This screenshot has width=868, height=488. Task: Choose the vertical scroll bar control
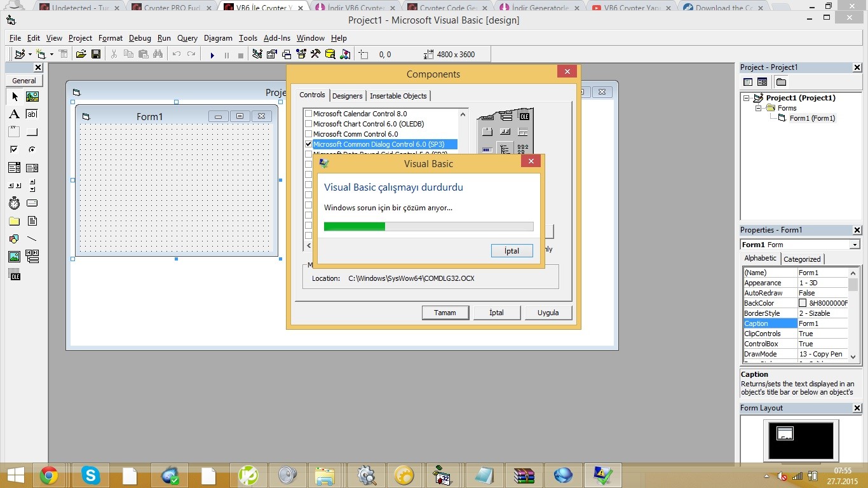tap(32, 186)
